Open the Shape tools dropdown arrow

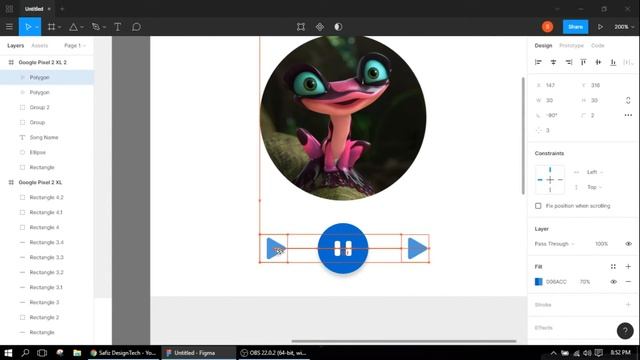click(82, 27)
